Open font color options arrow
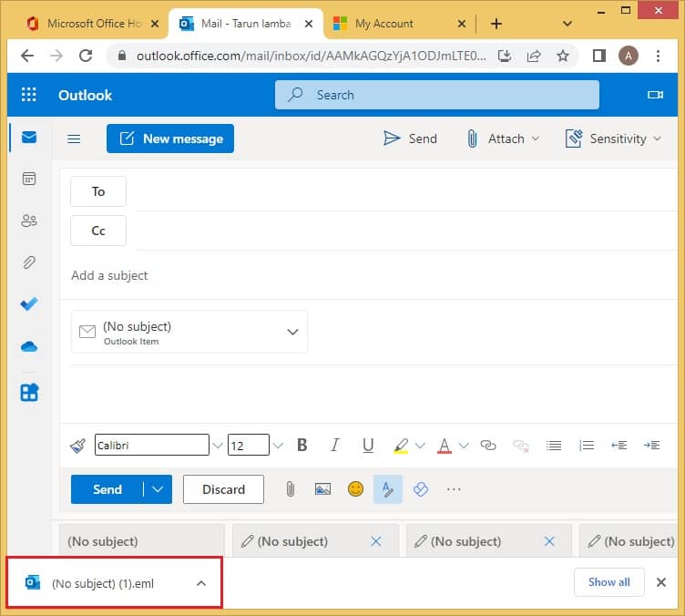This screenshot has height=616, width=685. pos(464,446)
